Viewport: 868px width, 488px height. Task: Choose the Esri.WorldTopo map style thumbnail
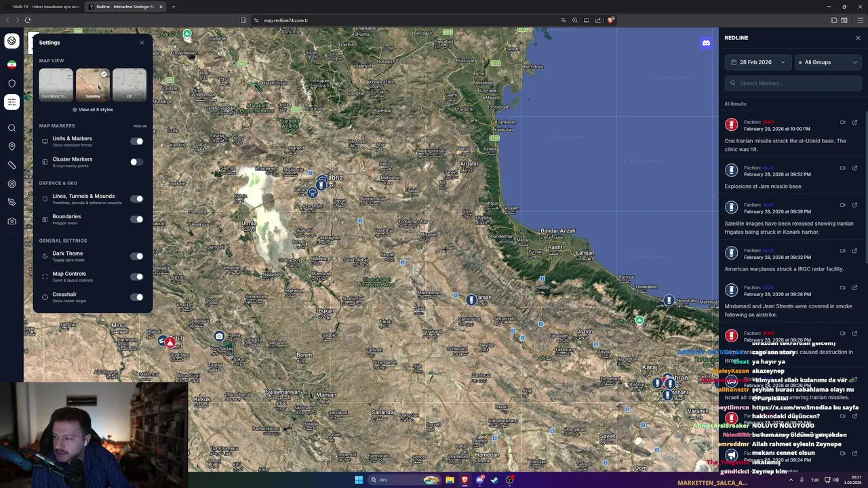pyautogui.click(x=56, y=84)
